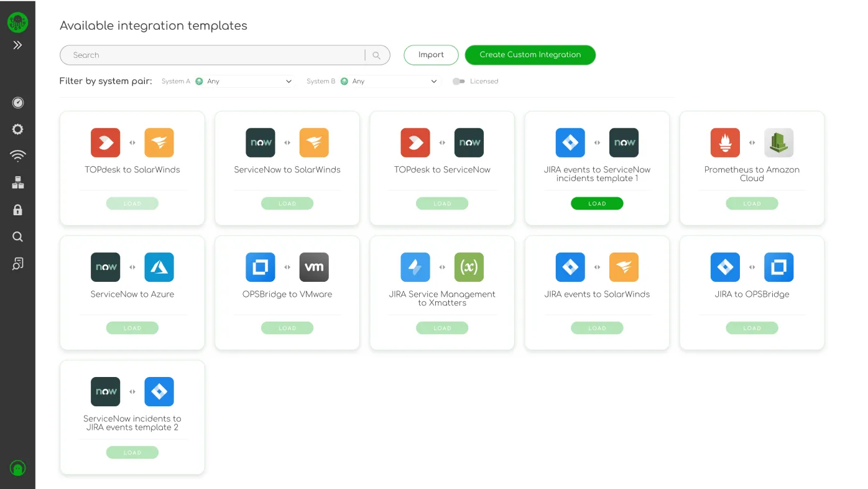Click the JIRA icon on JIRA to OPSBridge card
The height and width of the screenshot is (489, 868).
(x=725, y=267)
